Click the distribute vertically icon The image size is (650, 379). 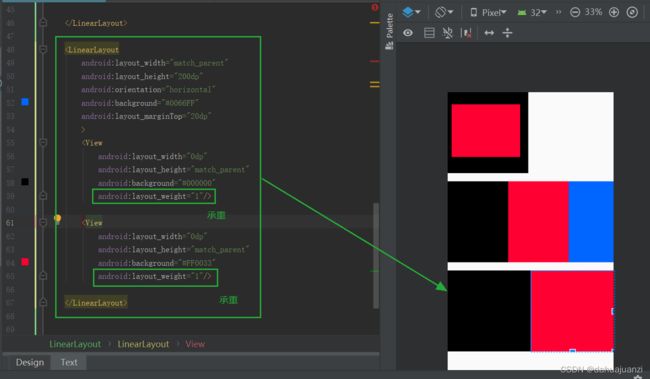click(x=507, y=33)
